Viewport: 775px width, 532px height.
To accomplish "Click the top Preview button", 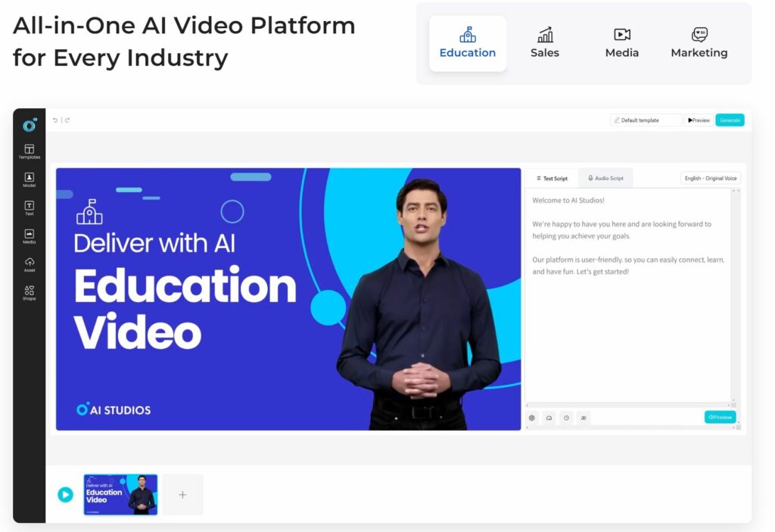I will tap(699, 120).
